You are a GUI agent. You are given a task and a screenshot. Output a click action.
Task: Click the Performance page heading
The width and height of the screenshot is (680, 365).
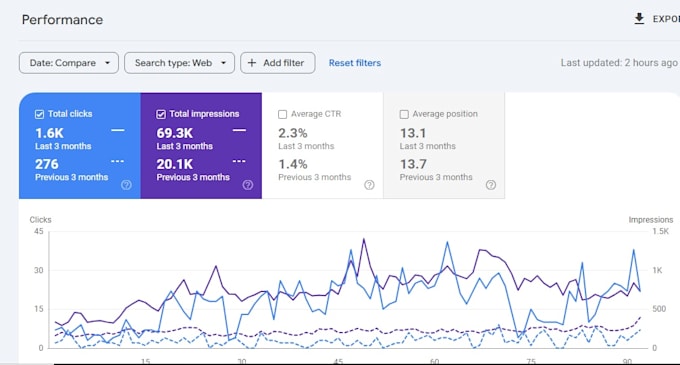62,20
